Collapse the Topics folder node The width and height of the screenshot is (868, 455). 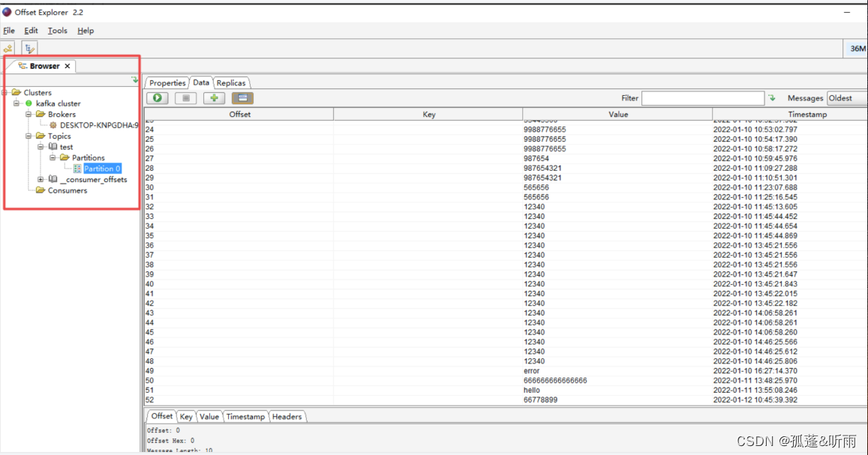tap(29, 136)
